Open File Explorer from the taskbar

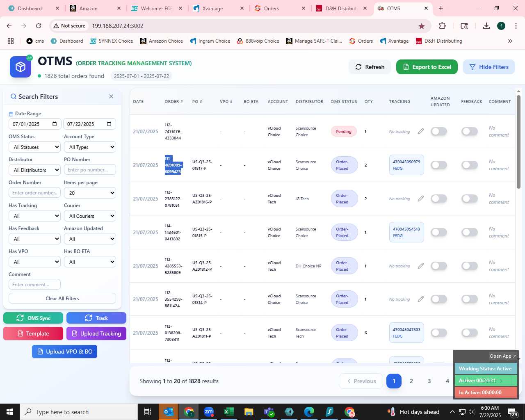(x=249, y=412)
